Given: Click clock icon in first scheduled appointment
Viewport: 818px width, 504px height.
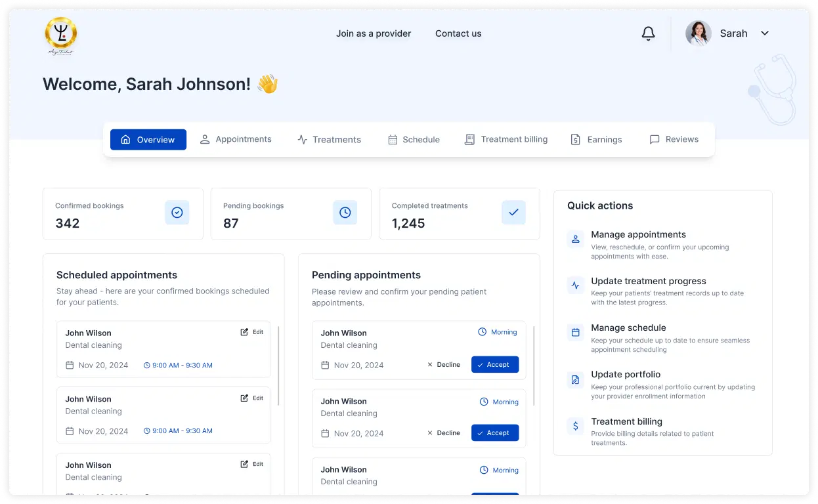Looking at the screenshot, I should pyautogui.click(x=147, y=366).
